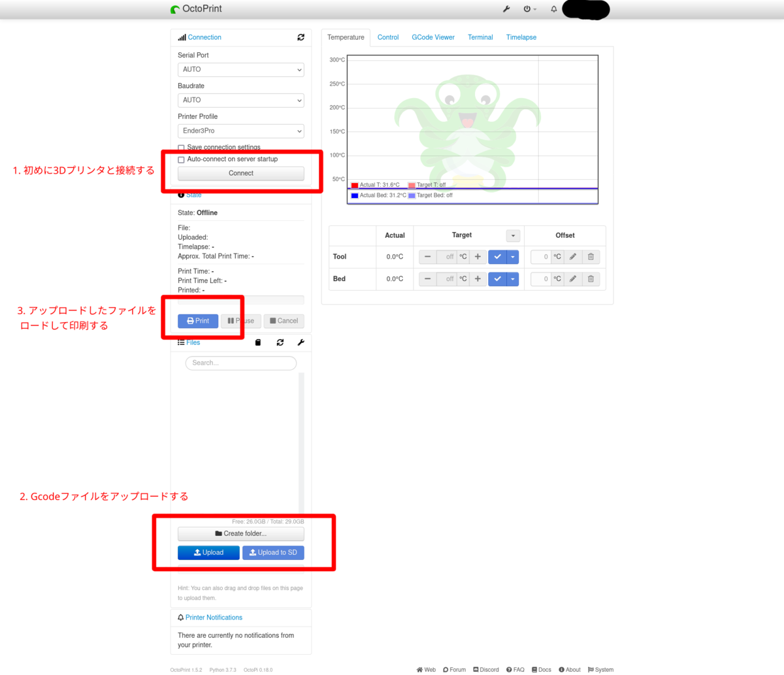
Task: Open the Terminal tab
Action: tap(480, 37)
